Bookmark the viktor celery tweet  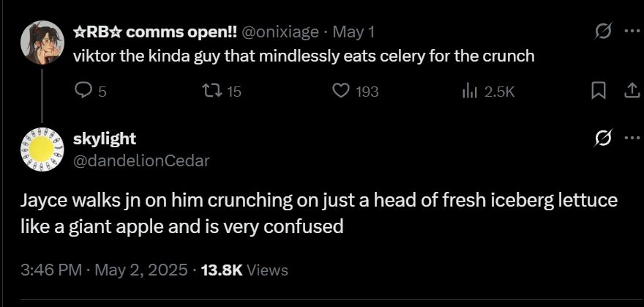coord(598,91)
